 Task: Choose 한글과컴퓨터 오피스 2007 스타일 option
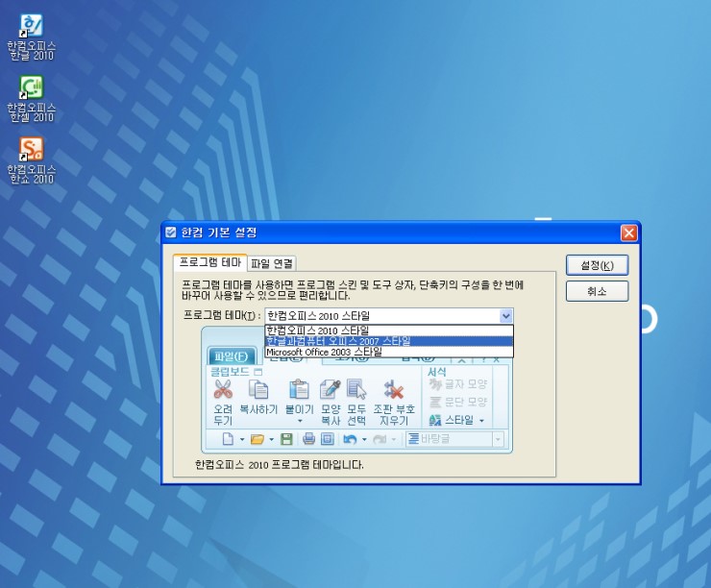389,341
